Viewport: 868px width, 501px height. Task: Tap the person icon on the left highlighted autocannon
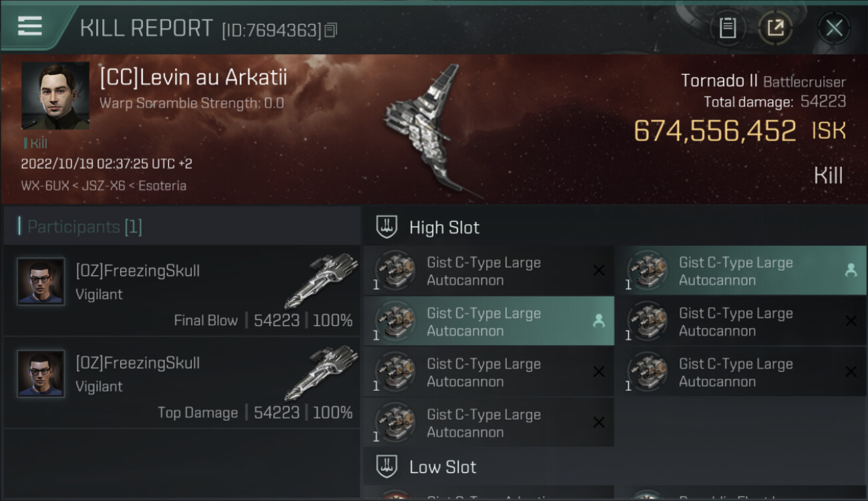click(x=599, y=321)
